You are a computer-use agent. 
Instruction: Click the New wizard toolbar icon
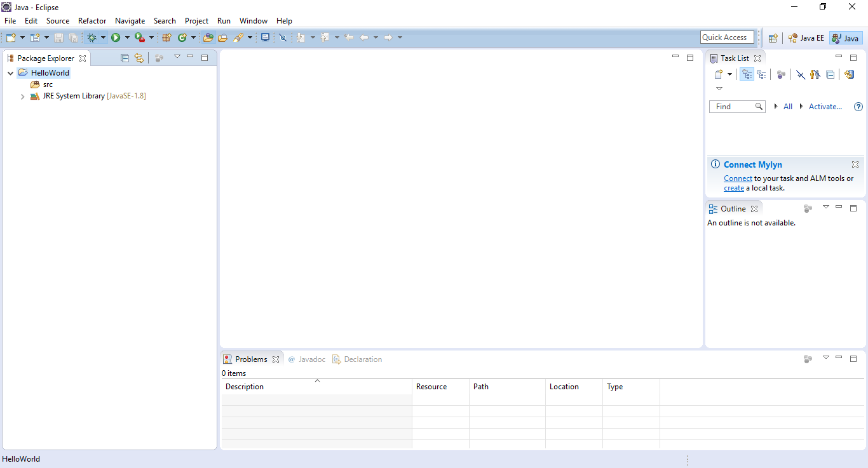pyautogui.click(x=11, y=37)
